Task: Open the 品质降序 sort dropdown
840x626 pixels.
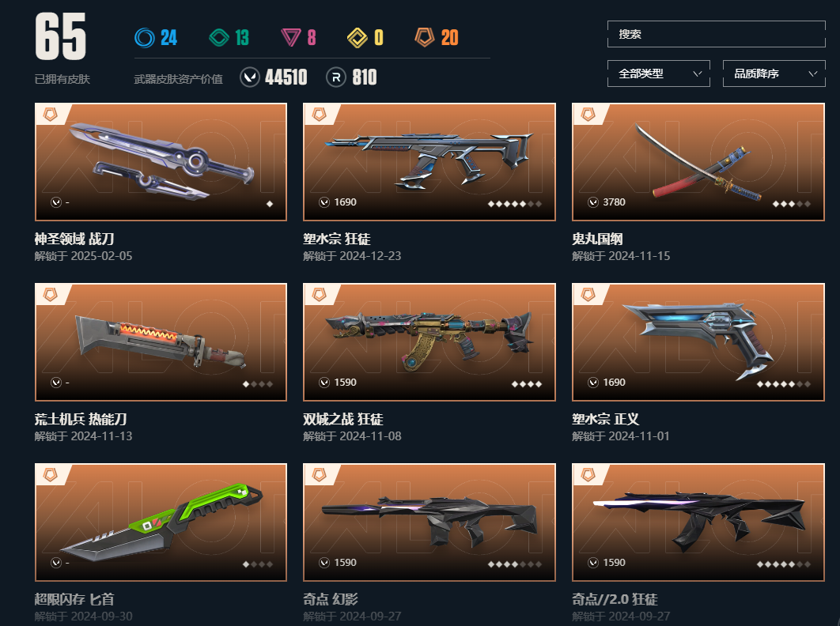Action: pos(774,74)
